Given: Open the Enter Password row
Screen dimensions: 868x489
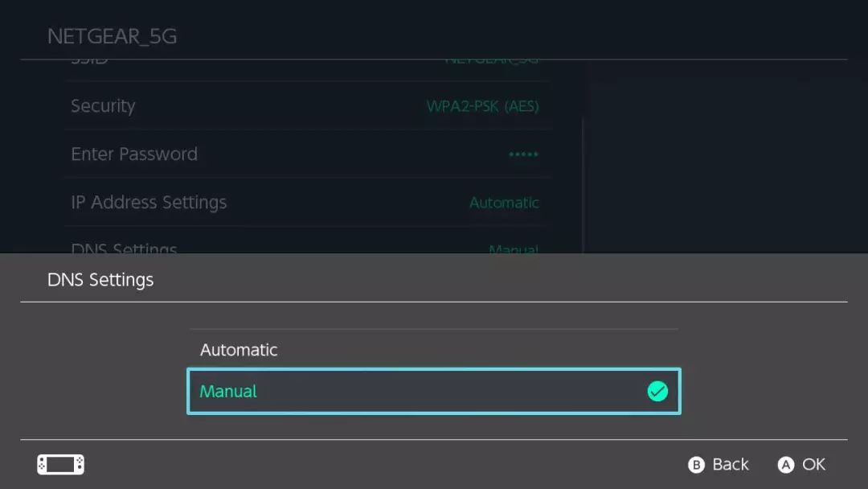Looking at the screenshot, I should [x=308, y=154].
